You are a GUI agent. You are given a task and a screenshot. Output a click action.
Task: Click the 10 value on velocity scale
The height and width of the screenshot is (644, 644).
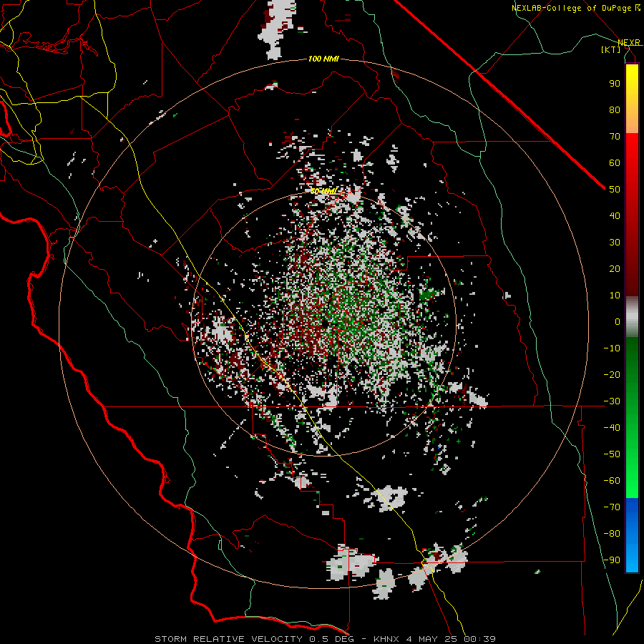(x=615, y=296)
